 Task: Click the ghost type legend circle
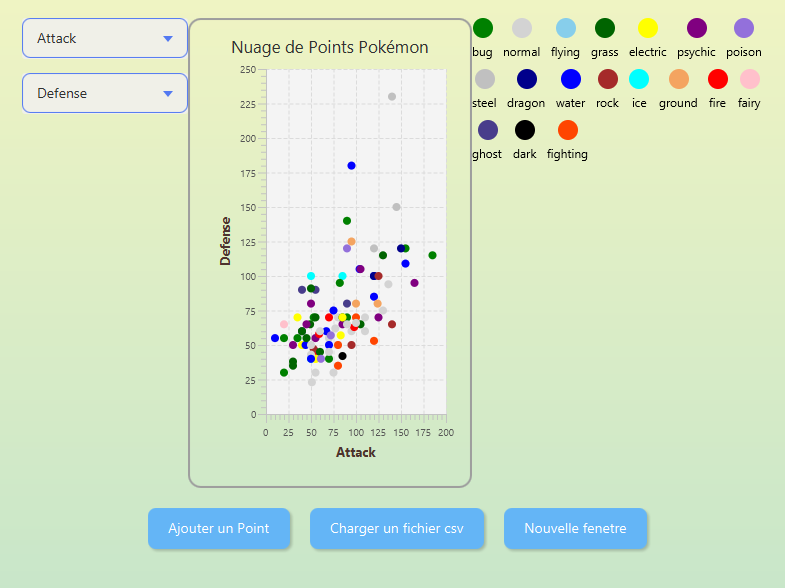tap(488, 130)
